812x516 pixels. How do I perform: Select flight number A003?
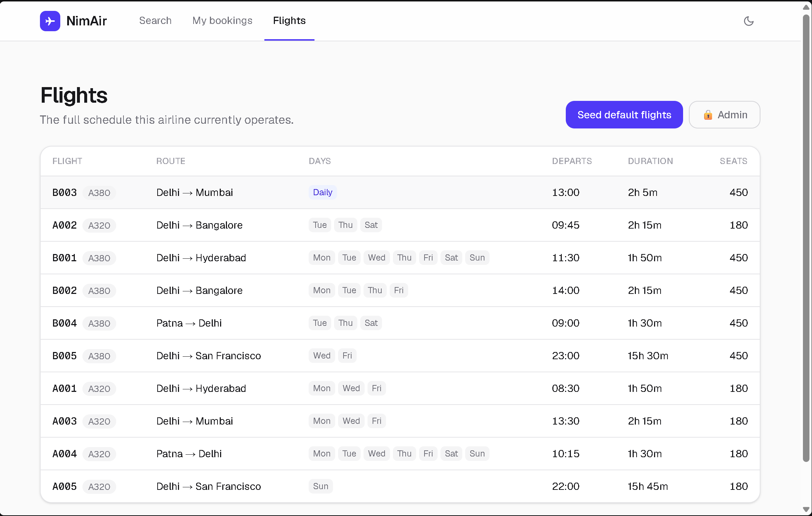(x=65, y=421)
